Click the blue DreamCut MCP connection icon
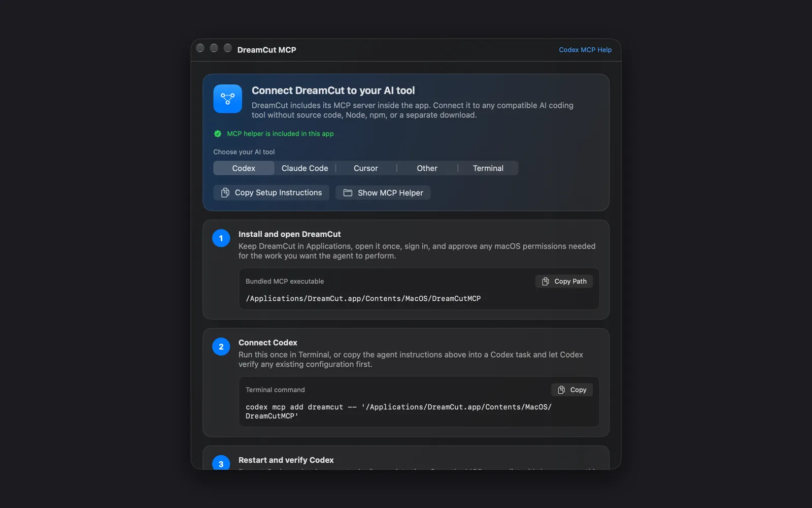The image size is (812, 508). (227, 99)
